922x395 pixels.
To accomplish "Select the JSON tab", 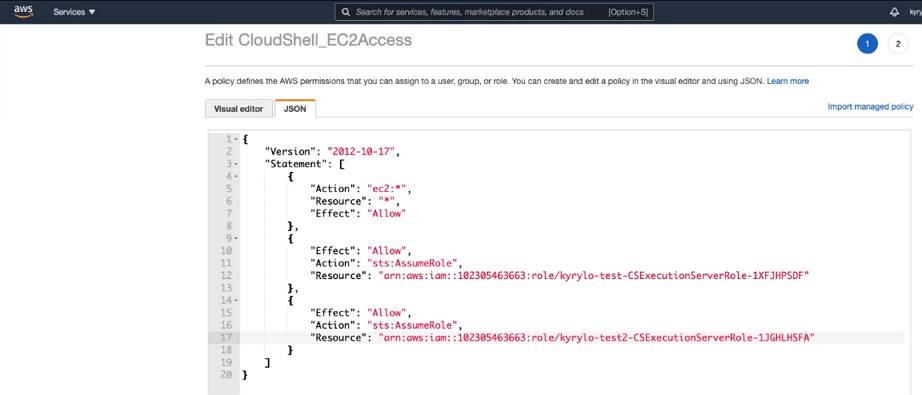I will click(x=295, y=109).
